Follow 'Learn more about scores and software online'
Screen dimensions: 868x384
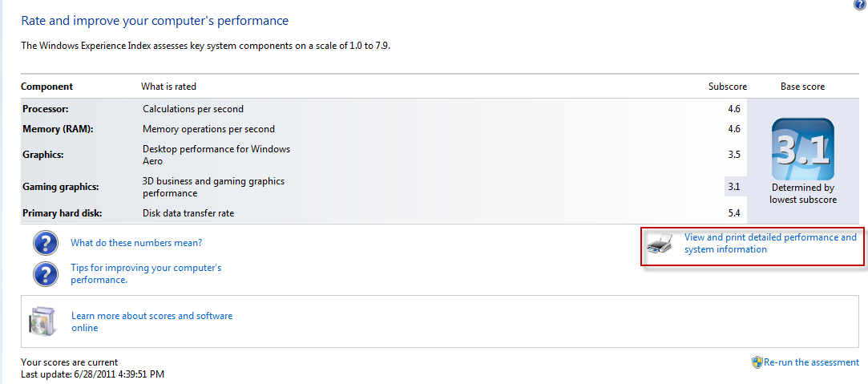151,321
